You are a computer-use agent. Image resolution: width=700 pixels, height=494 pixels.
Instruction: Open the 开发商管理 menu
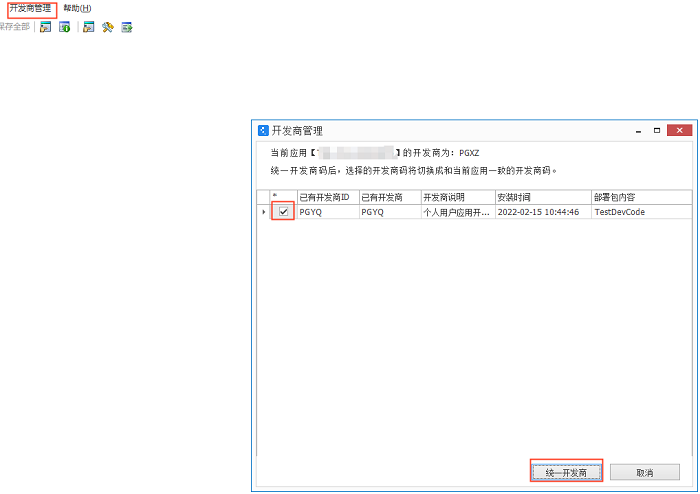click(x=30, y=8)
